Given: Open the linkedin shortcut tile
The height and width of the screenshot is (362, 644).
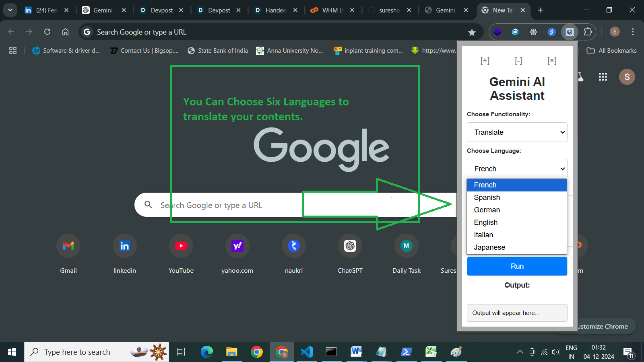Looking at the screenshot, I should [125, 254].
